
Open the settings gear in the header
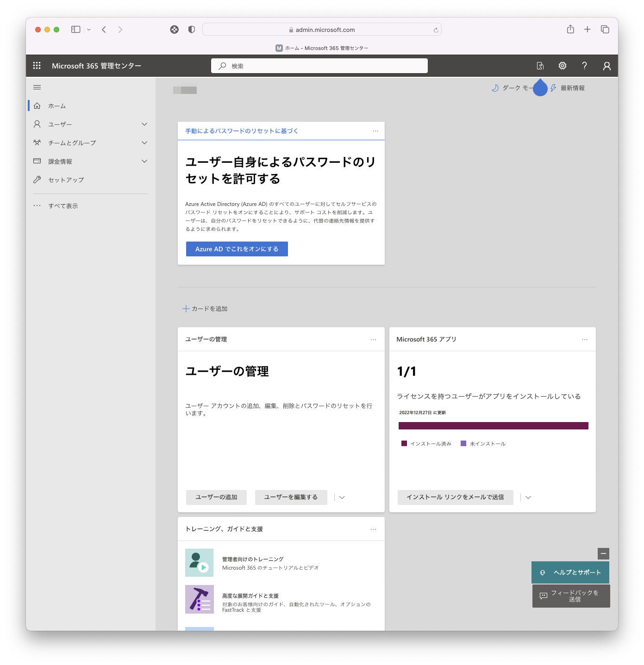coord(563,66)
